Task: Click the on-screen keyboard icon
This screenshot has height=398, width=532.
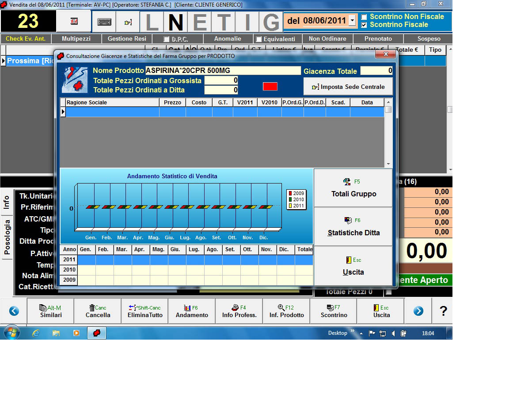Action: click(x=104, y=22)
